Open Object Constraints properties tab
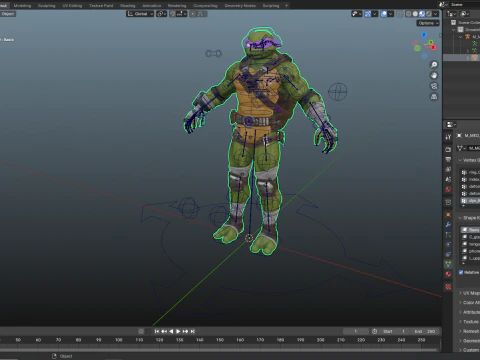480x360 pixels. coord(448,254)
